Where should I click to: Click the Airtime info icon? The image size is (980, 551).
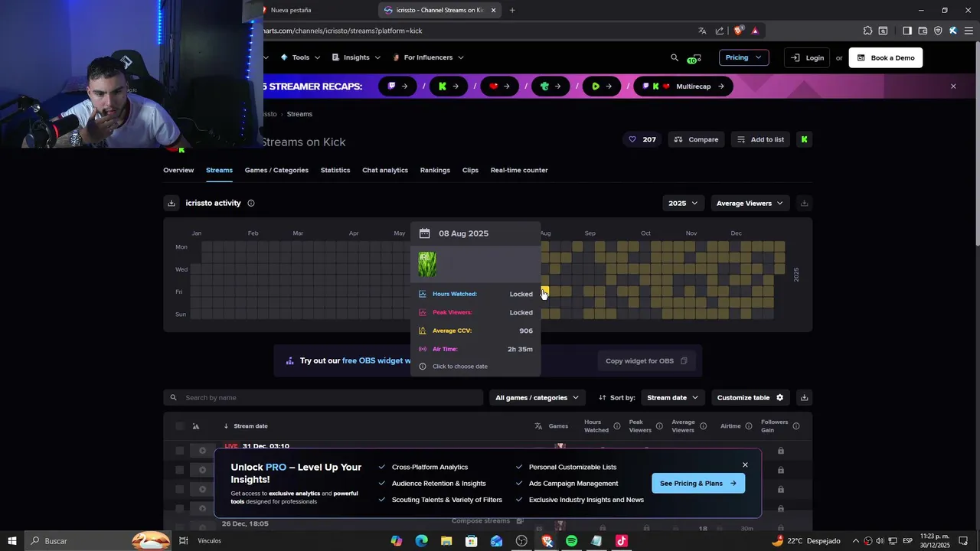(749, 426)
